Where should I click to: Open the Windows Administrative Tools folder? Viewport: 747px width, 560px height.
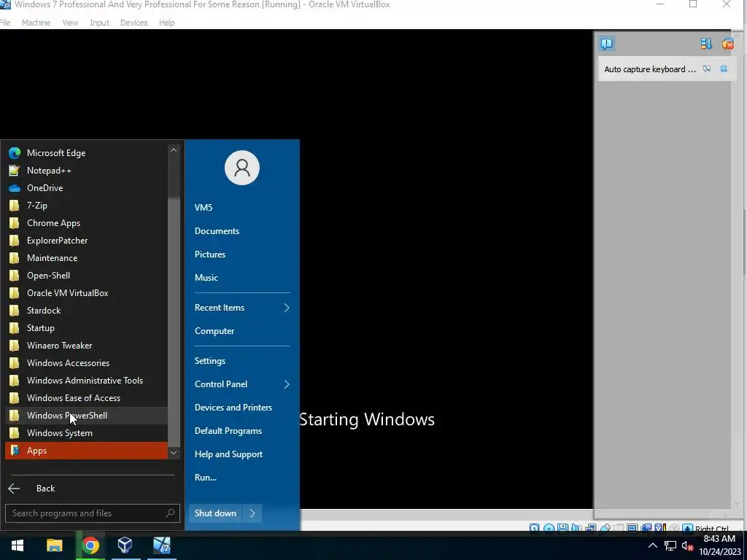coord(86,381)
